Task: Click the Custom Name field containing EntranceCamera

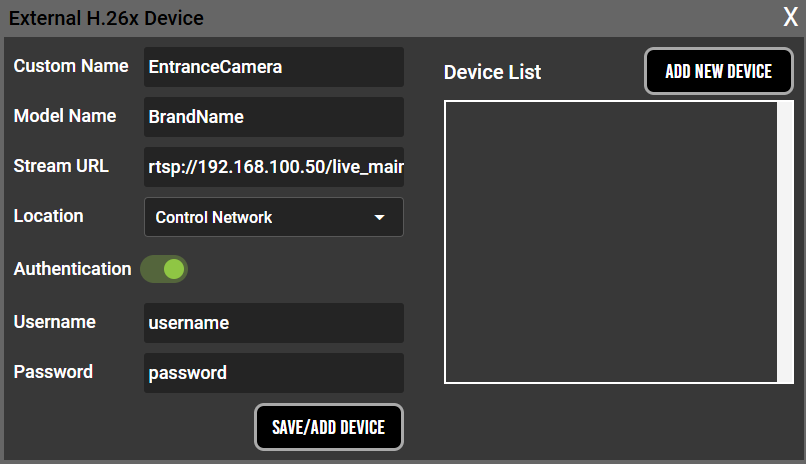Action: [273, 67]
